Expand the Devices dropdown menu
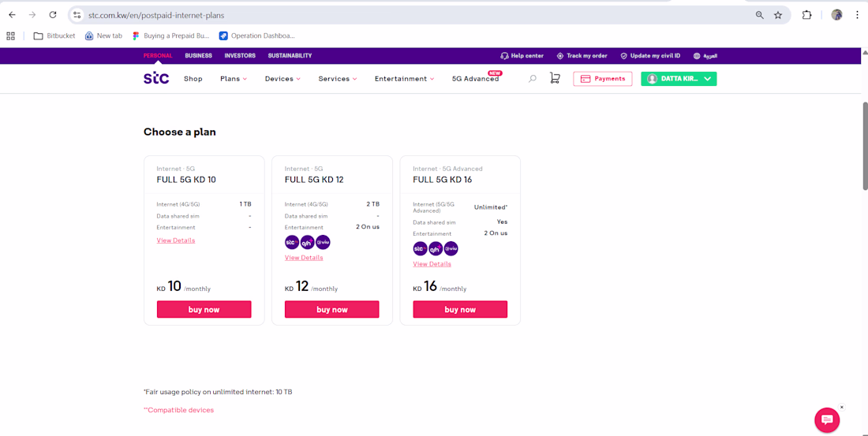 click(282, 79)
